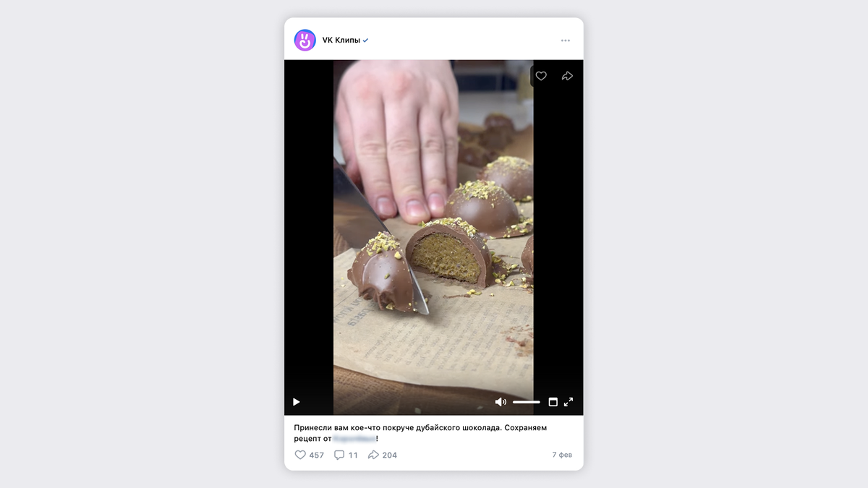Open the comments with 11 replies

pos(346,455)
